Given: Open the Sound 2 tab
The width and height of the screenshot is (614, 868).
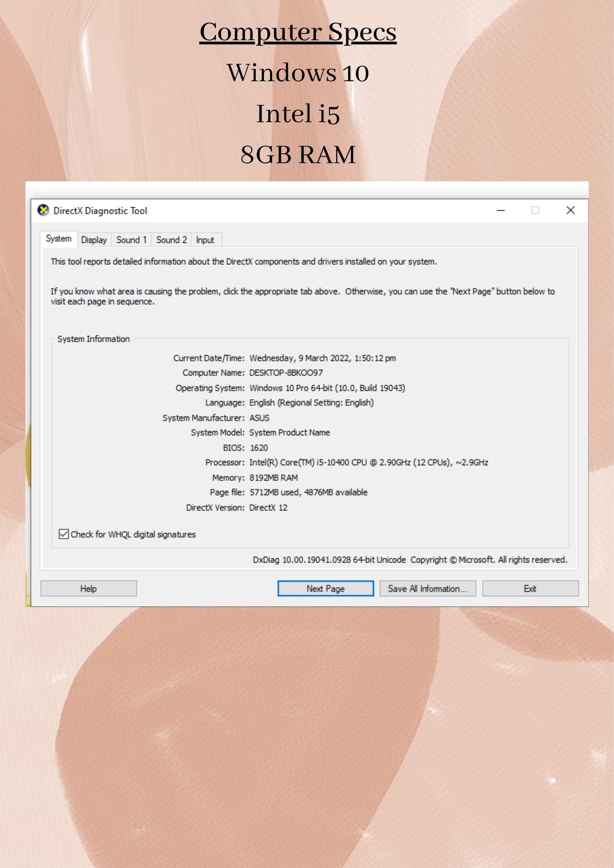Looking at the screenshot, I should click(171, 240).
